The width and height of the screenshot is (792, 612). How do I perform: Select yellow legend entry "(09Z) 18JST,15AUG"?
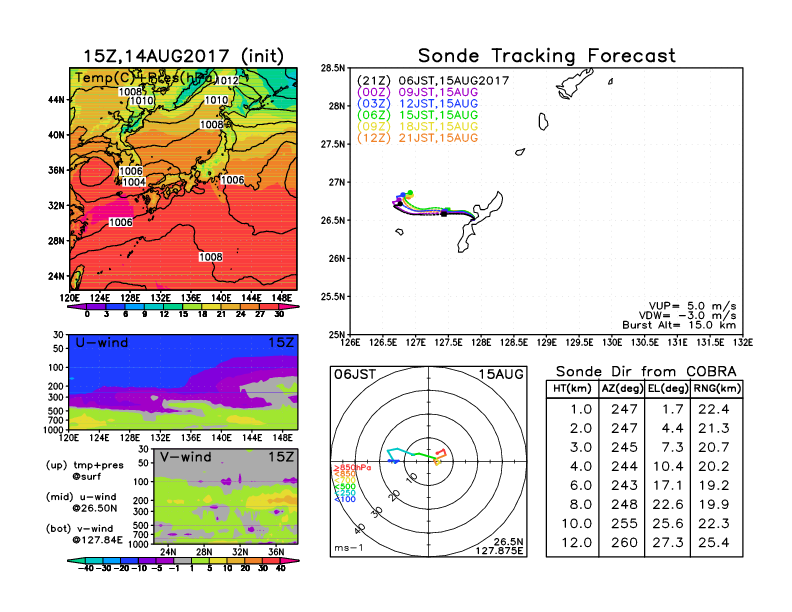[x=417, y=127]
